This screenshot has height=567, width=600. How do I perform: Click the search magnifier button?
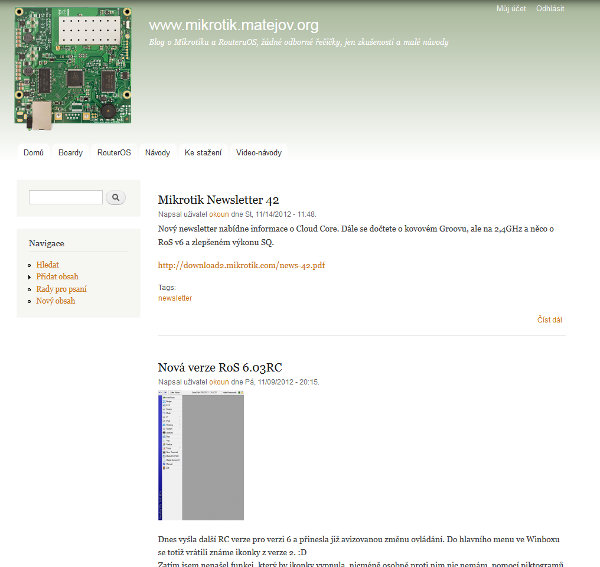tap(116, 197)
